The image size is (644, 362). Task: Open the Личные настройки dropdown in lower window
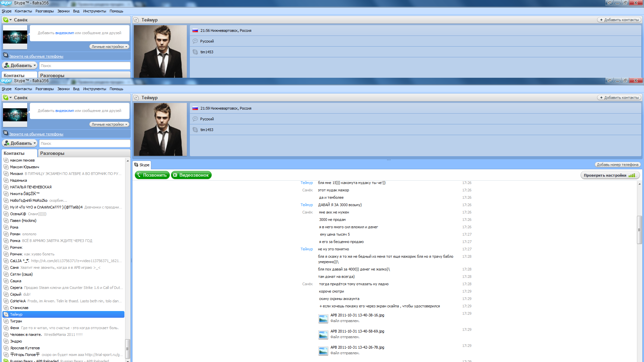click(x=109, y=124)
